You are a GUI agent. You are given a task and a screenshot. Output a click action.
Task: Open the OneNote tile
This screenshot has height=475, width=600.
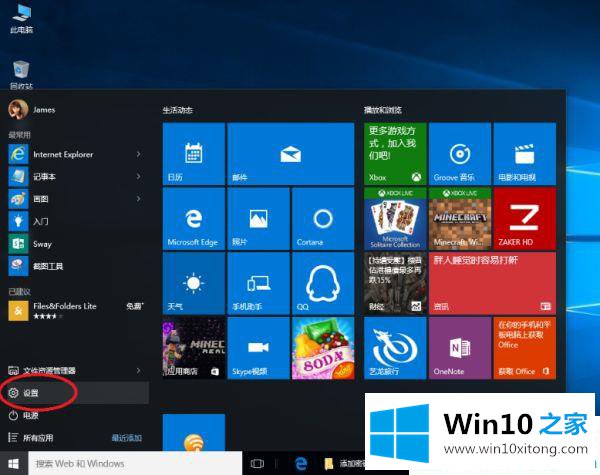click(460, 348)
